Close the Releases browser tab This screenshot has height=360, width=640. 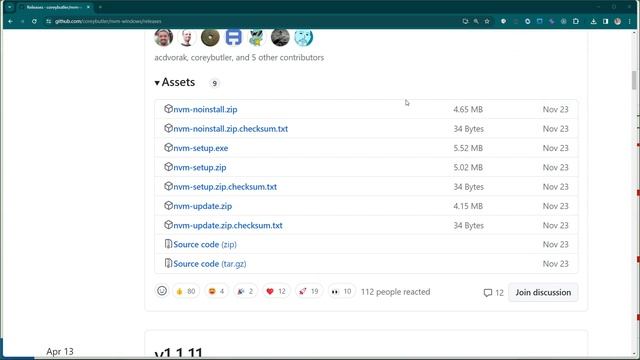(88, 7)
